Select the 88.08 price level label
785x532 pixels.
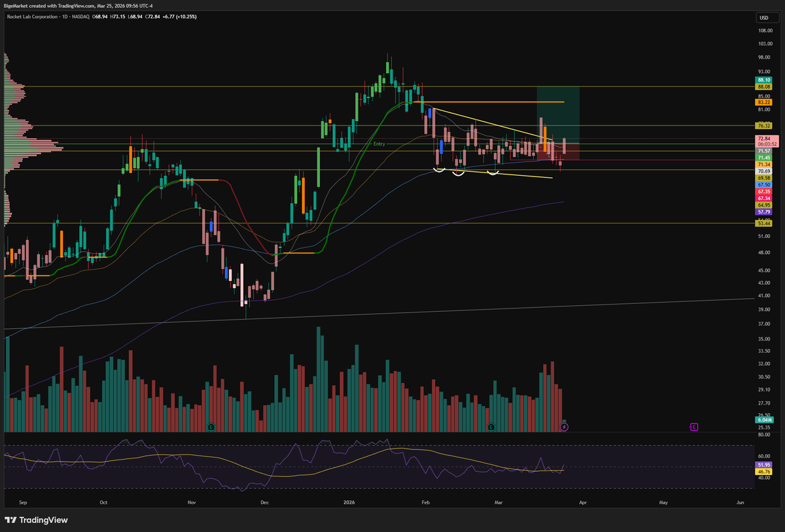763,86
